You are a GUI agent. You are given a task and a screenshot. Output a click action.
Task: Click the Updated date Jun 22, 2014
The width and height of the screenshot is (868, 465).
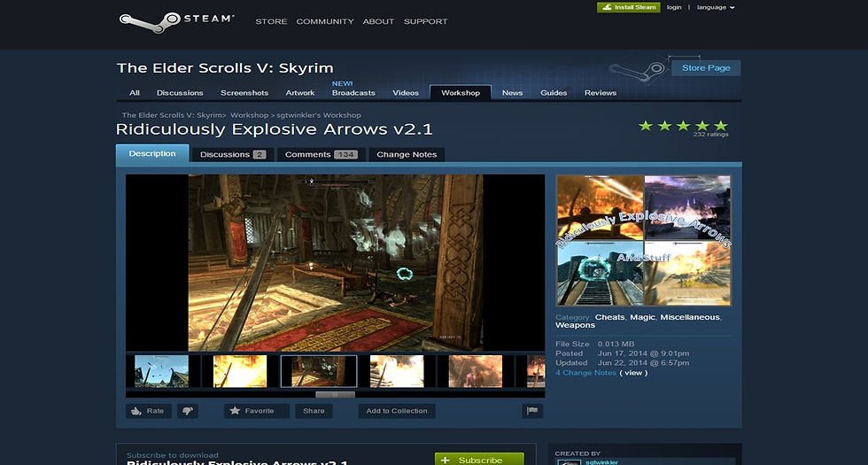[643, 363]
